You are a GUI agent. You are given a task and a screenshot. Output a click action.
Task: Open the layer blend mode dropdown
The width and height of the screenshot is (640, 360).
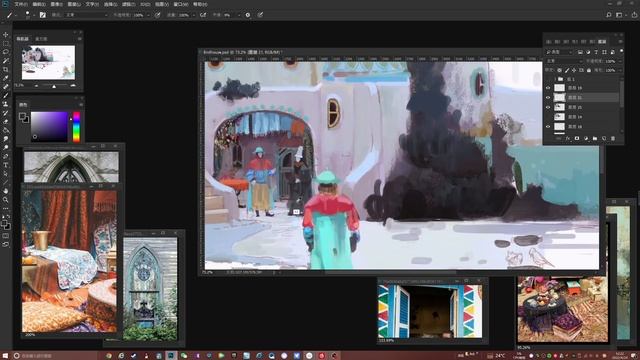(x=564, y=61)
